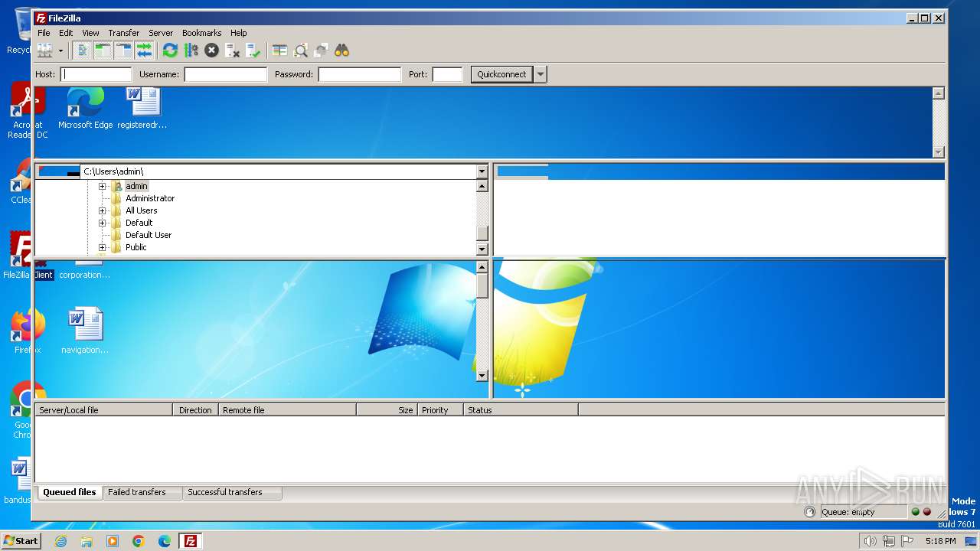Click the local tree scrollbar thumb

[482, 233]
